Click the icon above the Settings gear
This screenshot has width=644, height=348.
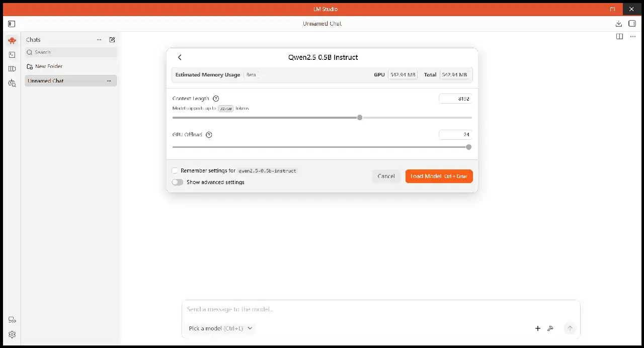(12, 320)
